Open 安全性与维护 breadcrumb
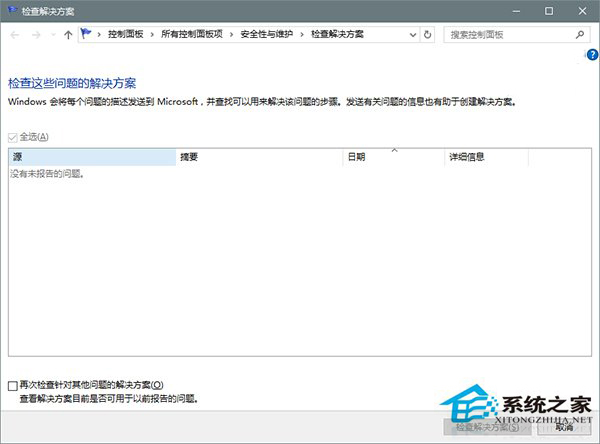The image size is (600, 444). tap(267, 34)
